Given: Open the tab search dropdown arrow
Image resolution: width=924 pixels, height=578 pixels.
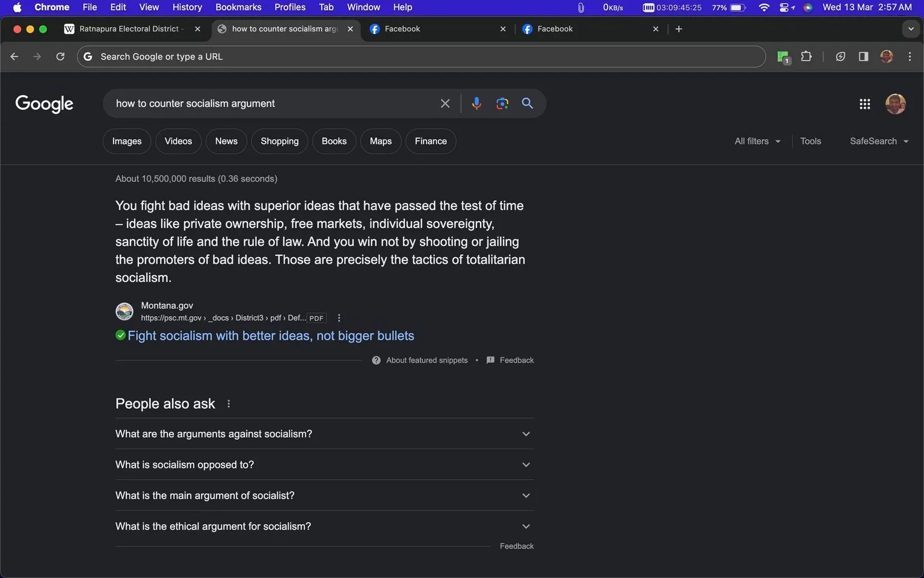Looking at the screenshot, I should [x=911, y=29].
